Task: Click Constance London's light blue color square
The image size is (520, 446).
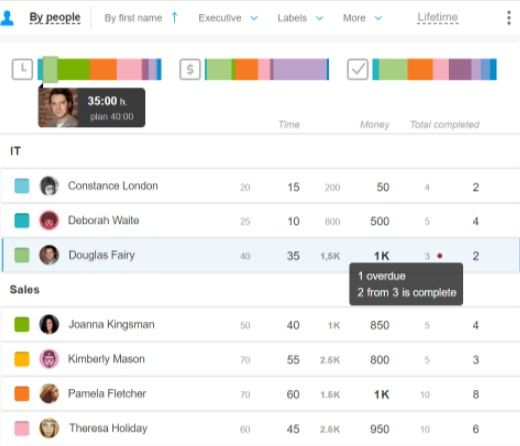Action: pyautogui.click(x=22, y=186)
